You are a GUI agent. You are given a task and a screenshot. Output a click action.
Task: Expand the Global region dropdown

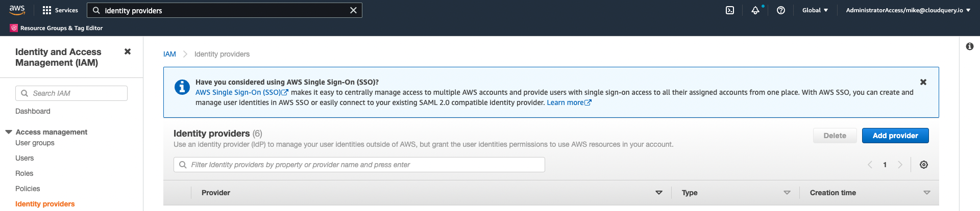coord(815,10)
